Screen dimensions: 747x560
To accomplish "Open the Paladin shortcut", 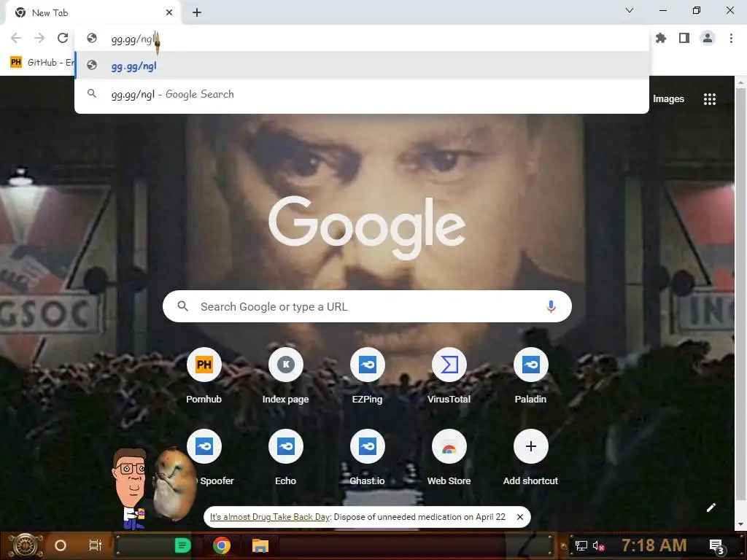I will [531, 376].
